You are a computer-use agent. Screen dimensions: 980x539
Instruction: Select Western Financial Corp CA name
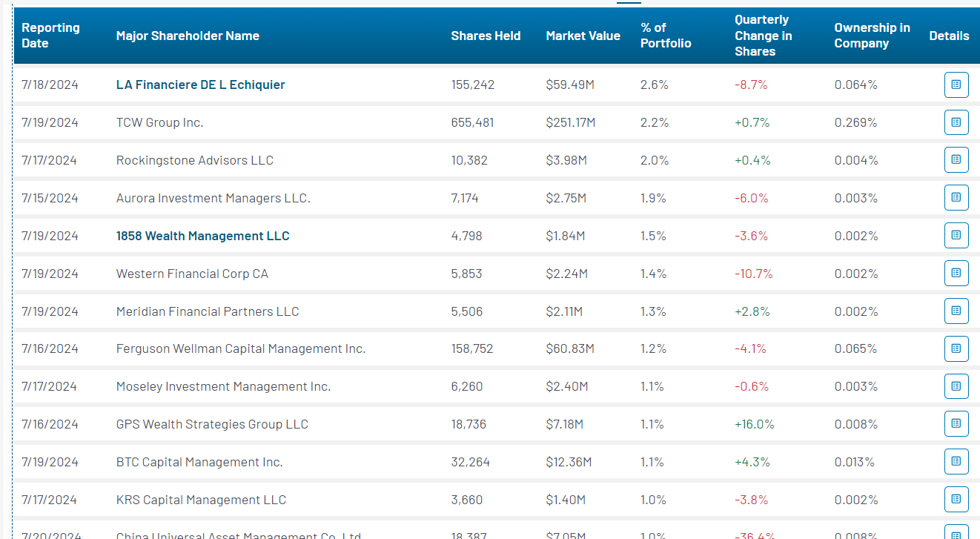point(192,274)
